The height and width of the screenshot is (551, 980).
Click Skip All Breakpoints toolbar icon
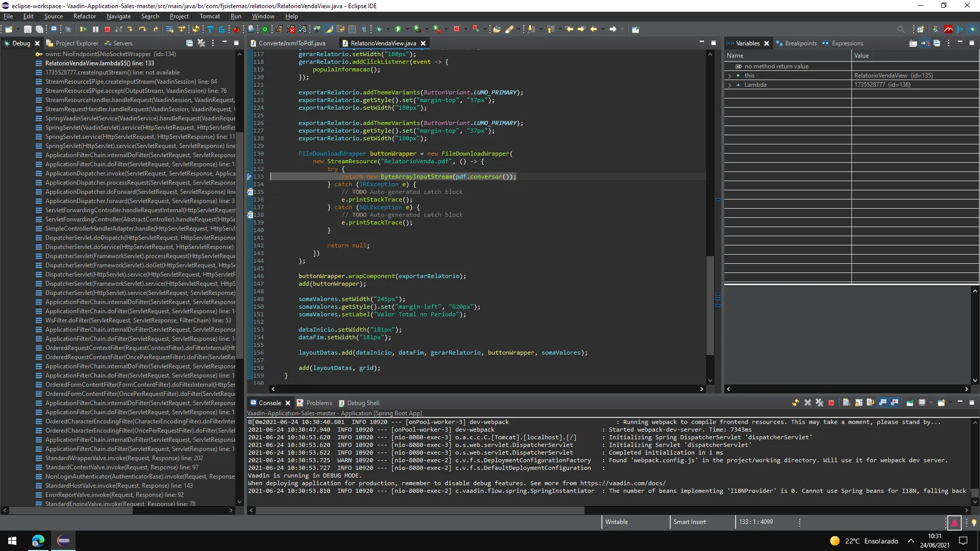coord(68,30)
